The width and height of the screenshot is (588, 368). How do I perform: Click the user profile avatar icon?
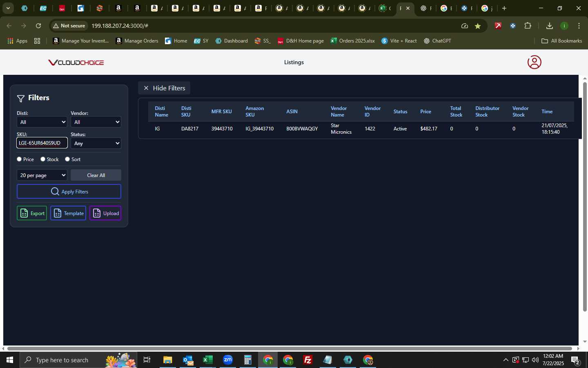coord(534,62)
